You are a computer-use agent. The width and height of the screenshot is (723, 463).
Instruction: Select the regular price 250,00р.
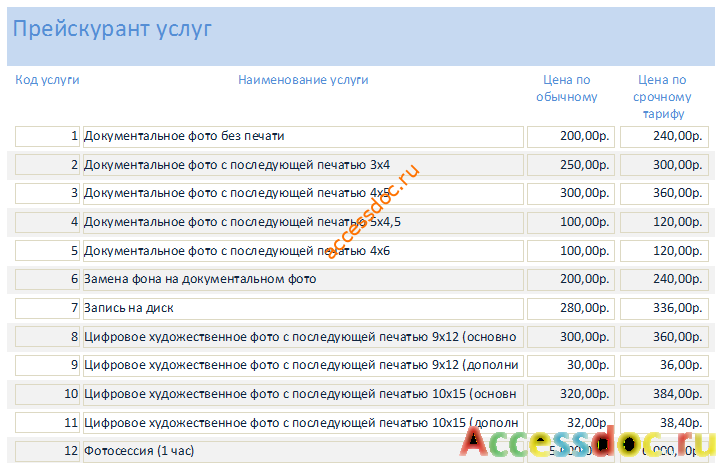571,165
